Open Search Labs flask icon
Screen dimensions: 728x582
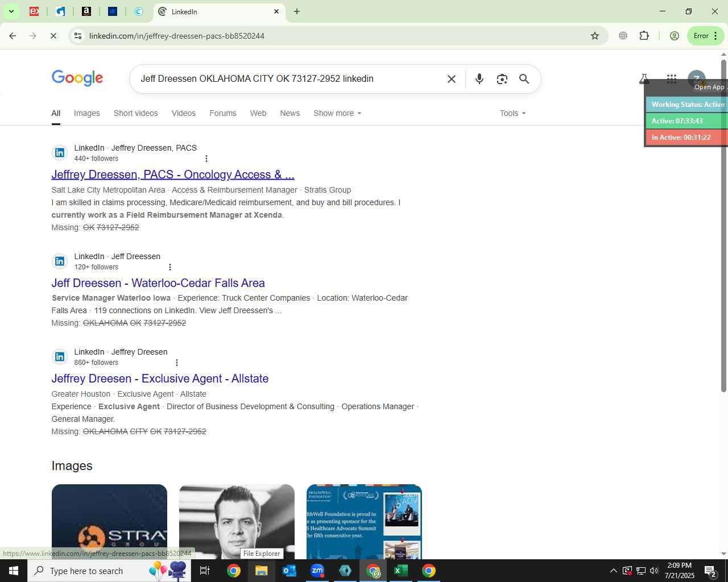pos(644,79)
